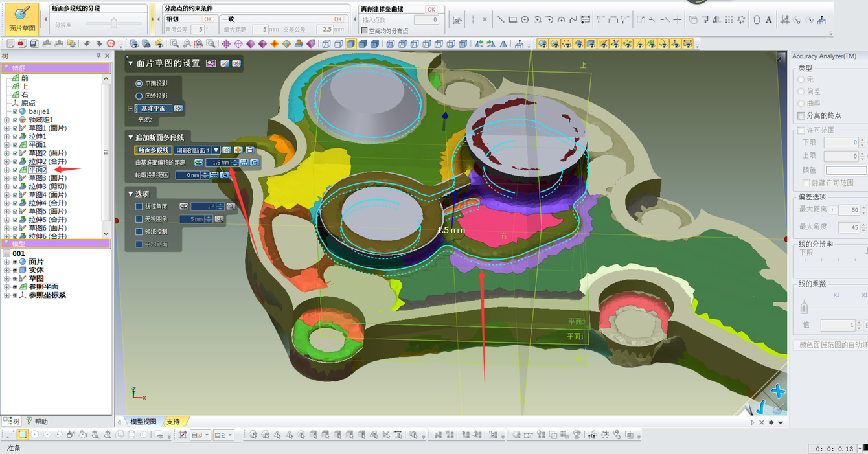Toggle visibility checkbox of 拉伸1
The image size is (868, 454).
15,137
